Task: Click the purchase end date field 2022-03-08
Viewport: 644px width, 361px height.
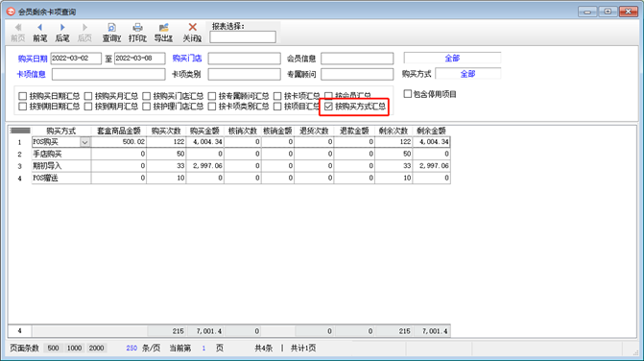Action: coord(139,59)
